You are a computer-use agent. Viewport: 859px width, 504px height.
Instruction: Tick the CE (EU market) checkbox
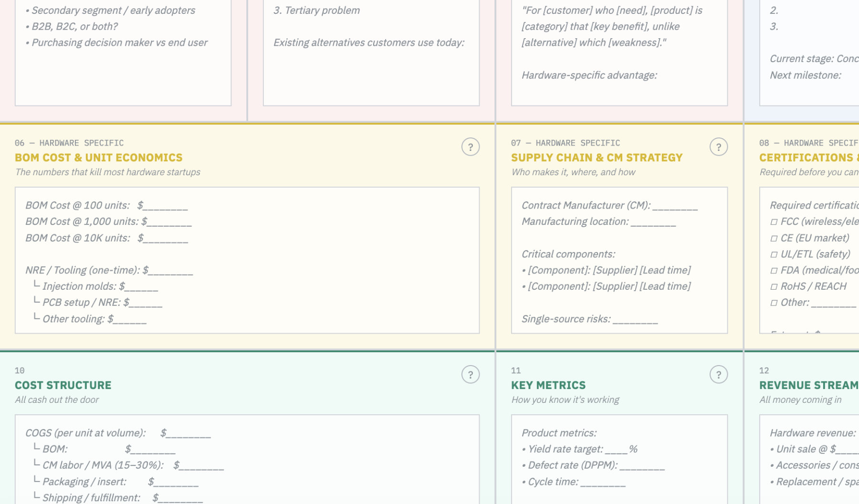click(x=774, y=238)
